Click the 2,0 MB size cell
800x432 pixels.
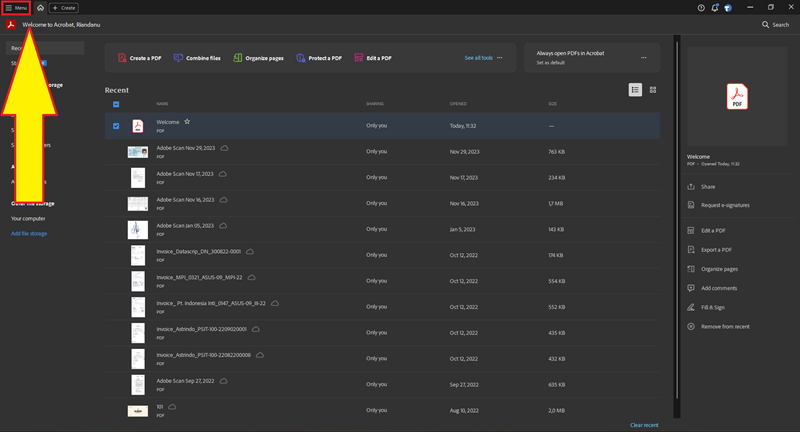point(556,411)
